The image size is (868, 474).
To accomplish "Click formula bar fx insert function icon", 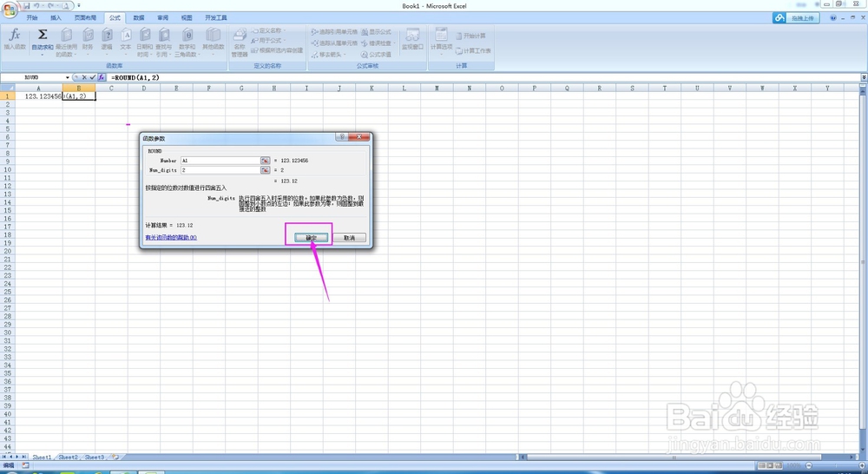I will pos(102,77).
